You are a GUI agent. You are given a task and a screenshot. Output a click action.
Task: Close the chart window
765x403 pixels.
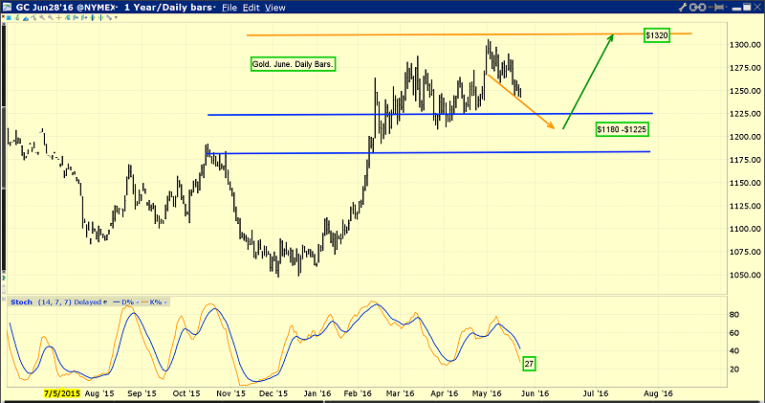pos(756,6)
